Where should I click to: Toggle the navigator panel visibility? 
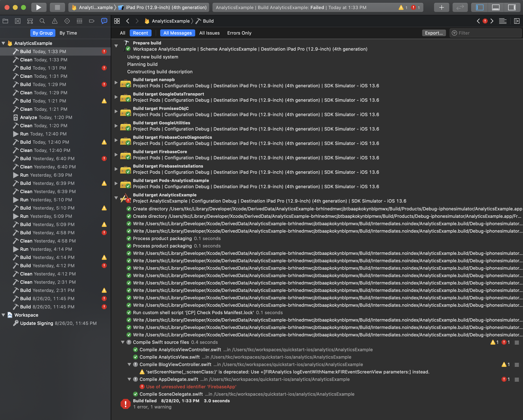(x=480, y=7)
